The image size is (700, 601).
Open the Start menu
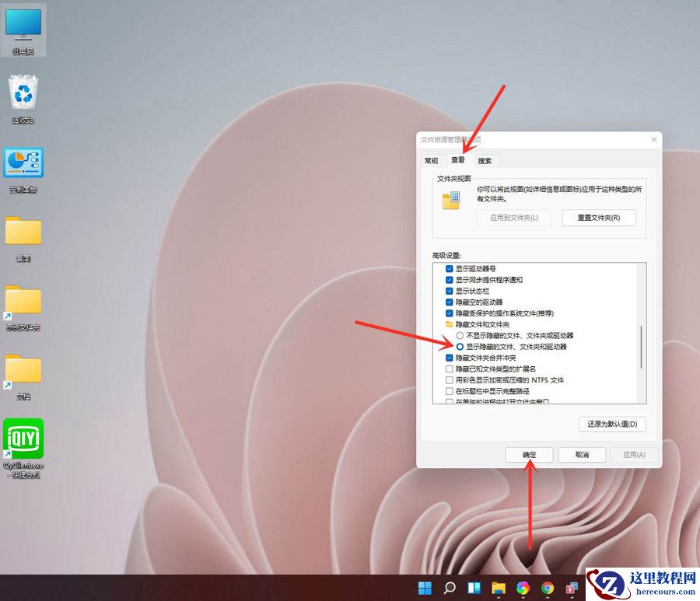(425, 588)
